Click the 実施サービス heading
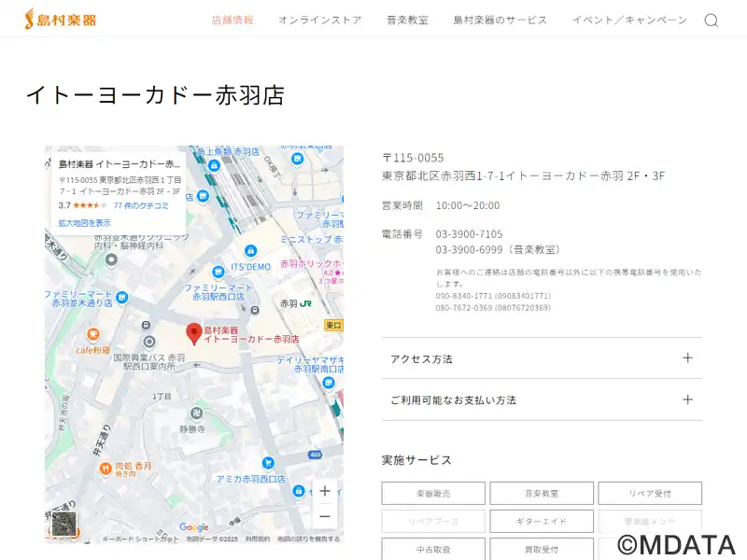The width and height of the screenshot is (747, 560). [x=416, y=460]
